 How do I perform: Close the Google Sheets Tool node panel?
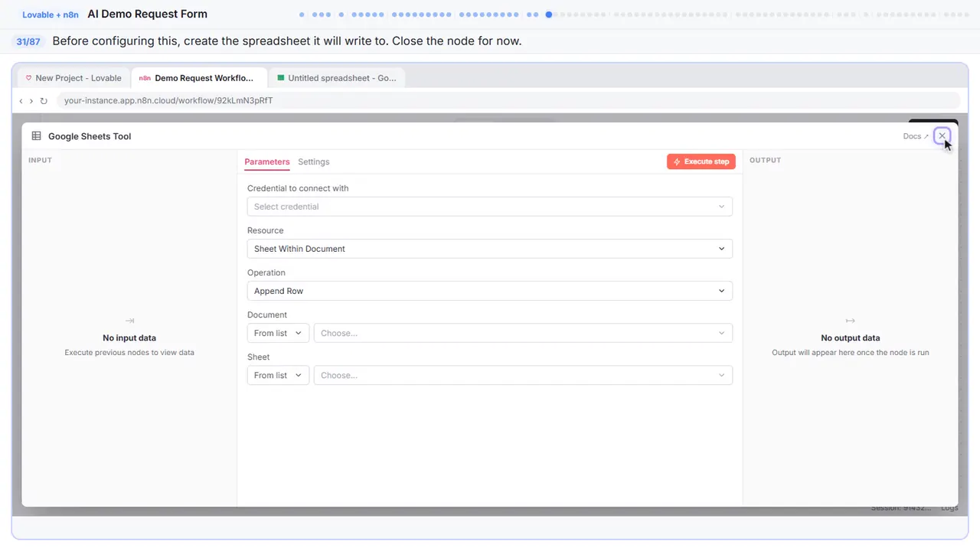(942, 135)
